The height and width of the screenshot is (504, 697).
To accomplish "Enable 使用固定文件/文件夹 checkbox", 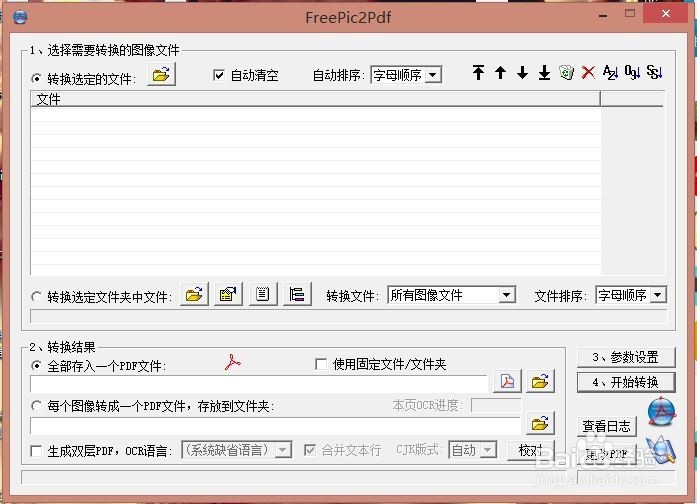I will [x=320, y=364].
